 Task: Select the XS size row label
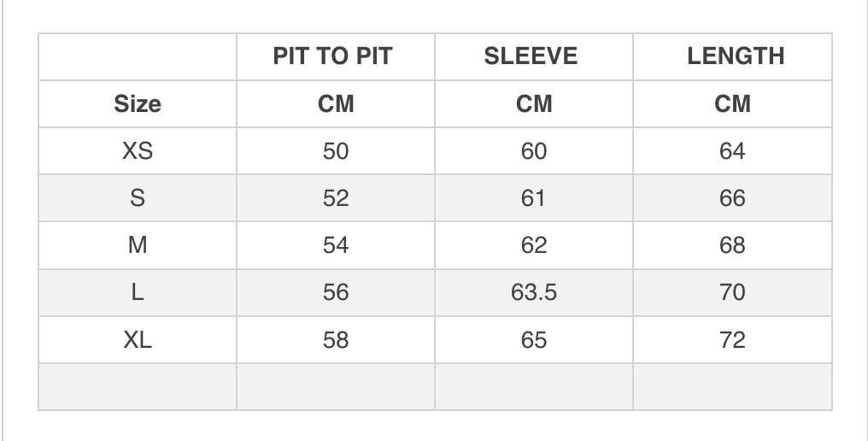pos(138,150)
